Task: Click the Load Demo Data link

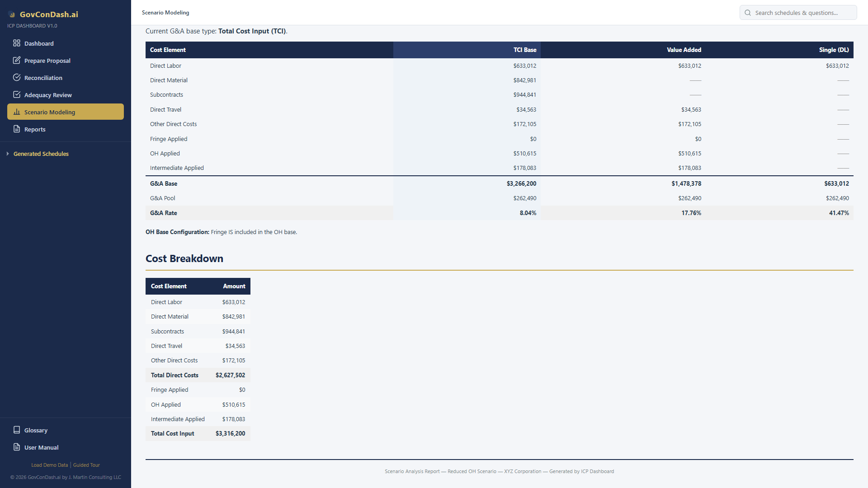Action: 49,465
